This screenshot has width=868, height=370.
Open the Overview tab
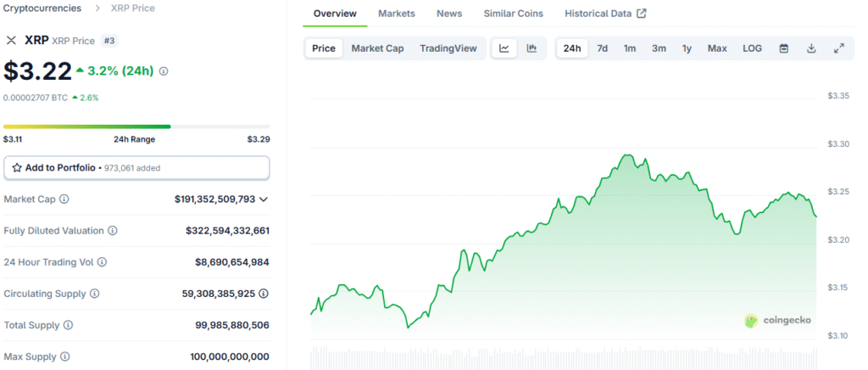coord(335,14)
